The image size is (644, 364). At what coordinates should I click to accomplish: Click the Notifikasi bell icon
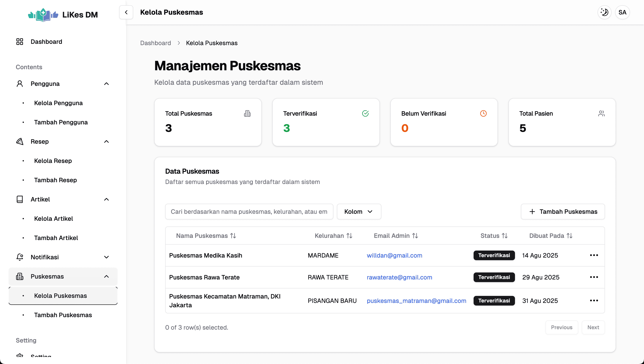click(19, 257)
